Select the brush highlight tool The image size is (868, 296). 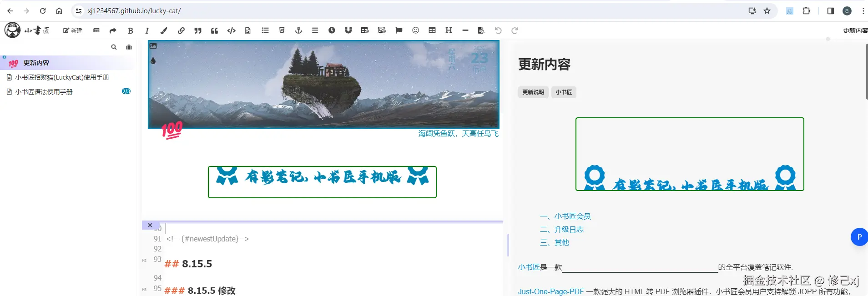(164, 30)
